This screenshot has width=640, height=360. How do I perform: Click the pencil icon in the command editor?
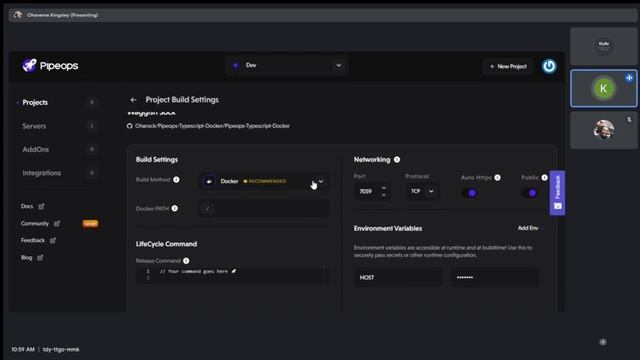234,271
